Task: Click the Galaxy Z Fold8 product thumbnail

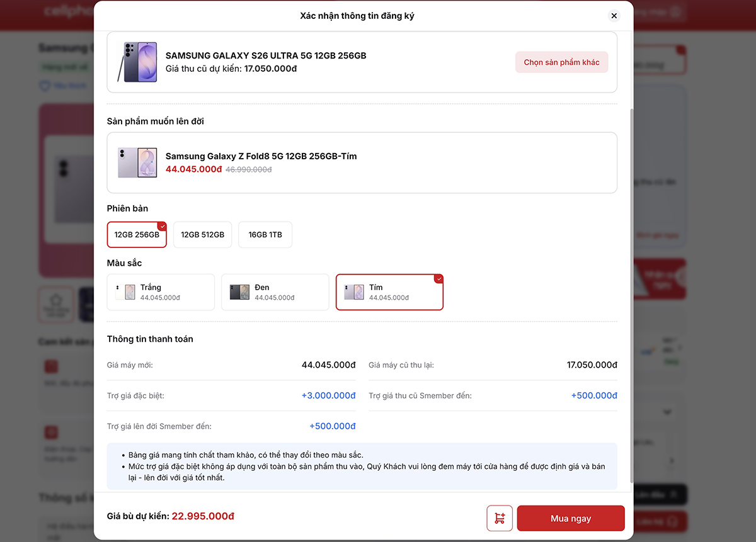Action: click(x=137, y=162)
